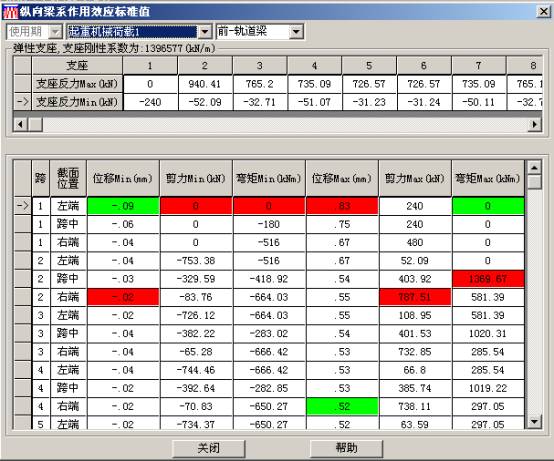
Task: Click the 帮助 button
Action: [x=347, y=448]
